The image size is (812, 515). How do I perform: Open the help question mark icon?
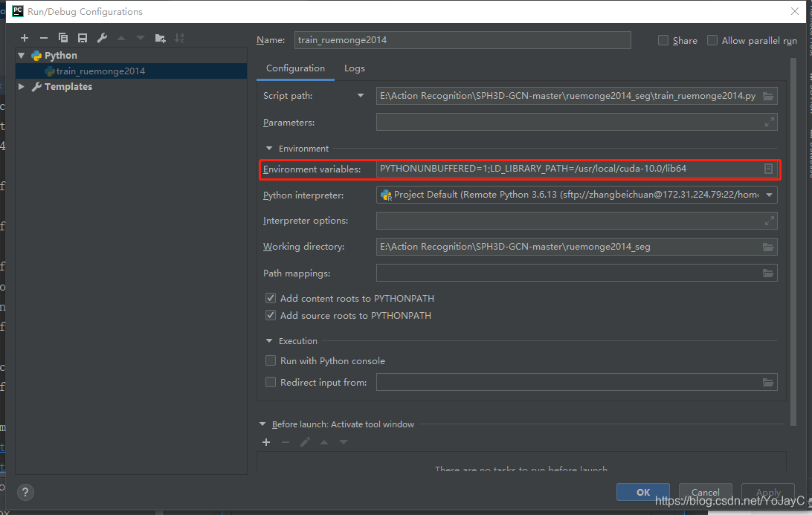[25, 492]
